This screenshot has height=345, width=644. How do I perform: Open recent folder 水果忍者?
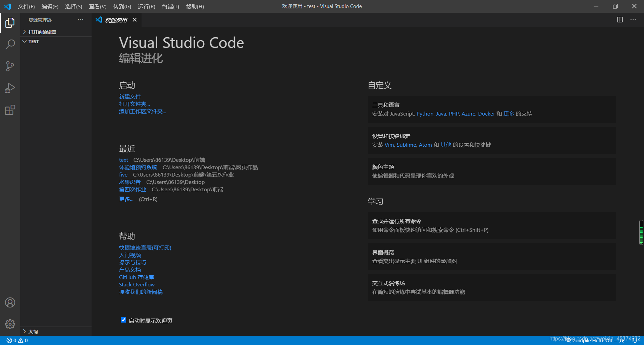130,182
